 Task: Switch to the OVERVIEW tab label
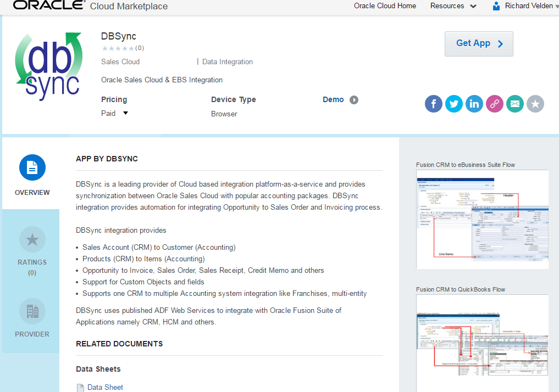pos(32,193)
